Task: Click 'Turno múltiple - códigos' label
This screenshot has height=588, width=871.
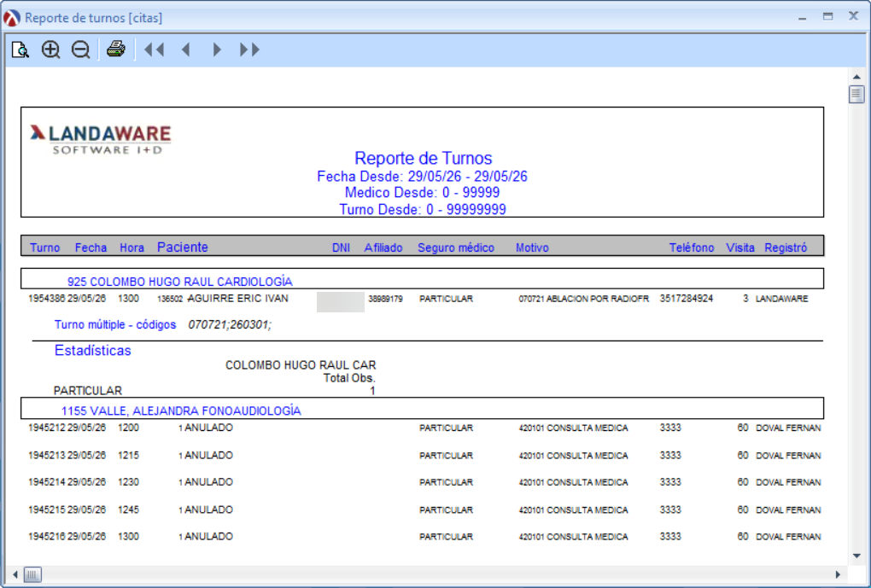Action: [115, 325]
